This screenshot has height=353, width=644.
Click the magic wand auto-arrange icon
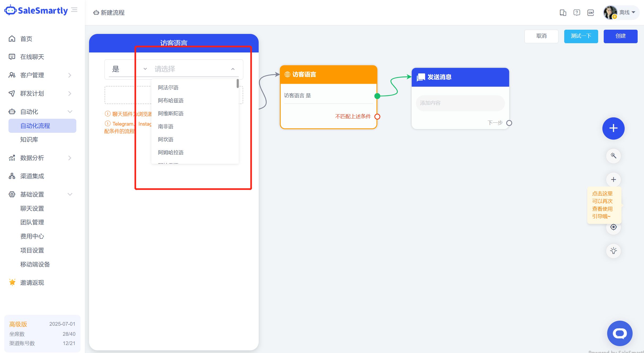pos(613,156)
